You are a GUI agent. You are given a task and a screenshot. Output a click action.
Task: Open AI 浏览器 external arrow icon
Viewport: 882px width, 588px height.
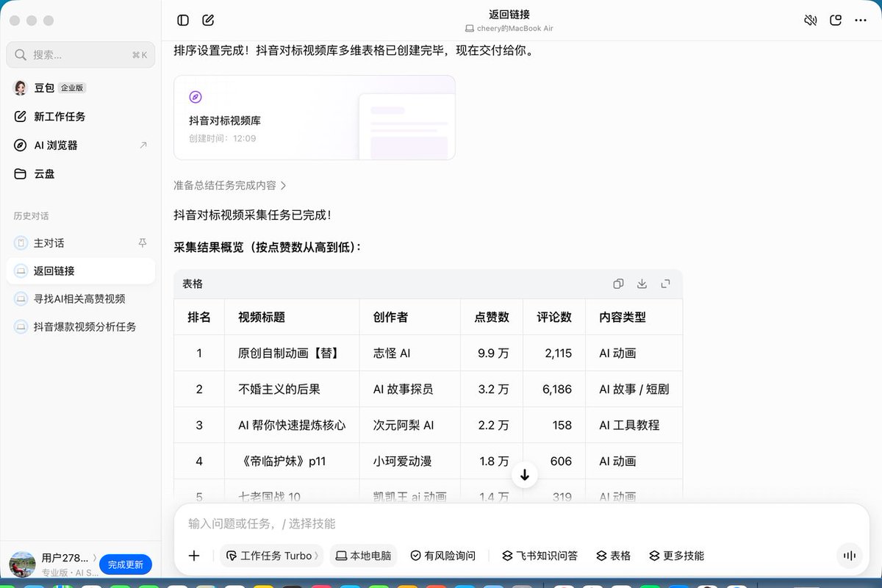tap(143, 146)
